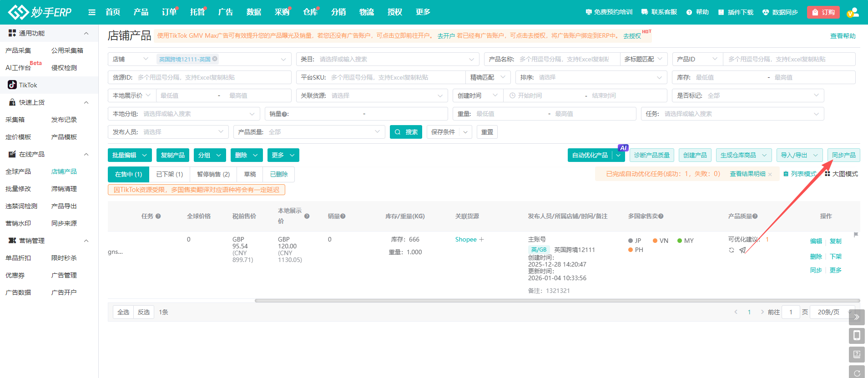Switch to 列表模式 view
Image resolution: width=868 pixels, height=378 pixels.
click(800, 174)
